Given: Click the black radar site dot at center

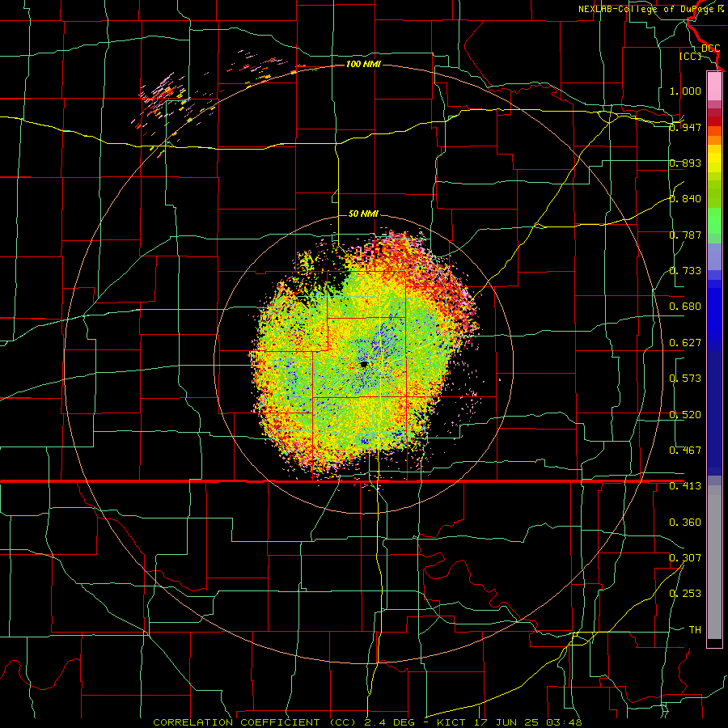Looking at the screenshot, I should click(364, 365).
